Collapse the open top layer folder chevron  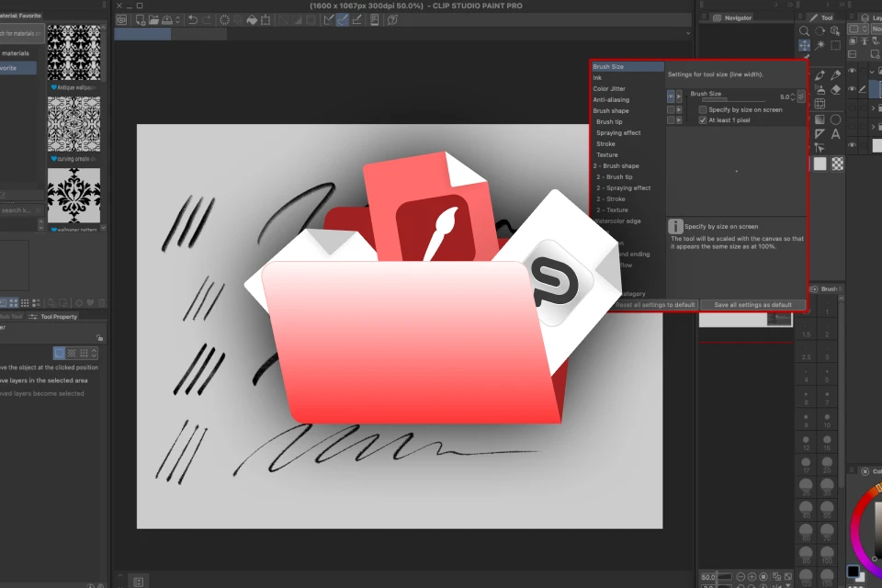point(873,72)
